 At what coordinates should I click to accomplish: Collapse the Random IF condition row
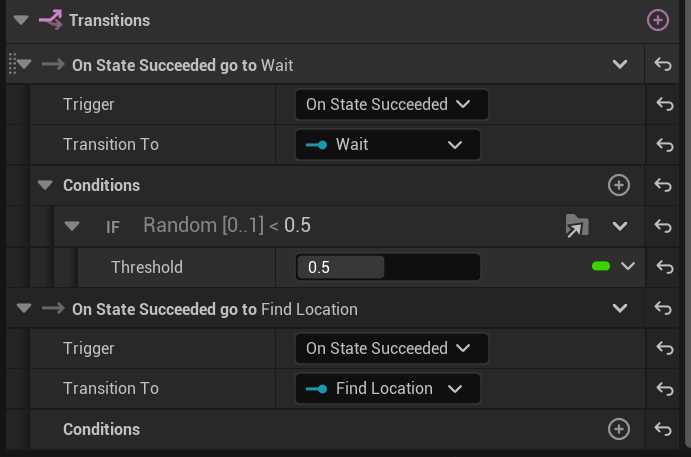point(72,226)
